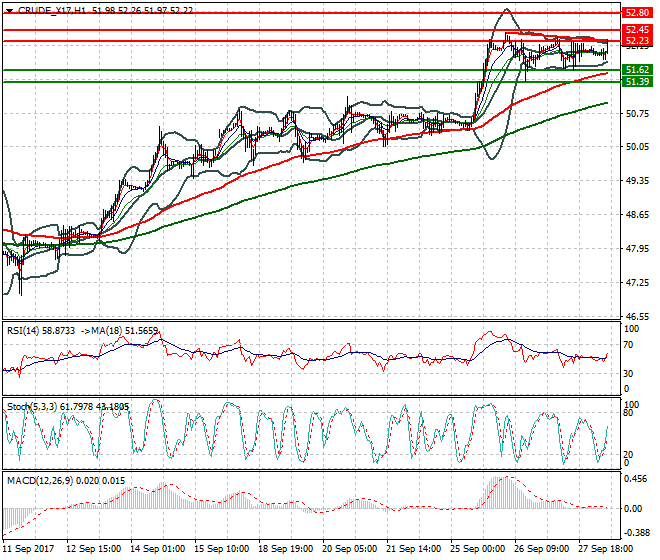Click the 50.75 price axis value
This screenshot has width=660, height=560.
pyautogui.click(x=637, y=114)
